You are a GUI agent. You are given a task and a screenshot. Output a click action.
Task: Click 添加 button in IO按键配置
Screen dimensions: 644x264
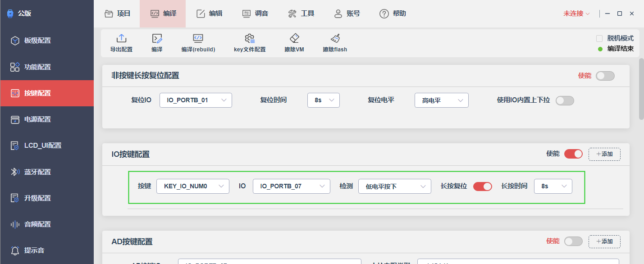(604, 154)
